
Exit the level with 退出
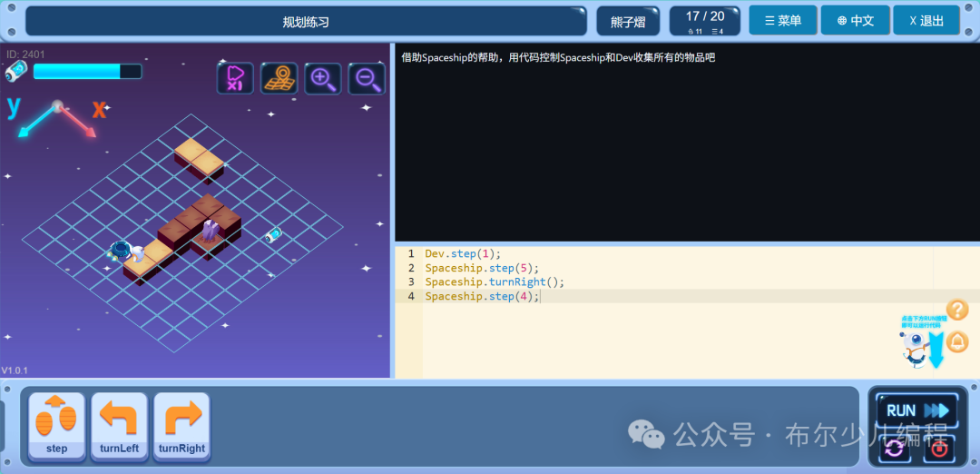pyautogui.click(x=926, y=21)
